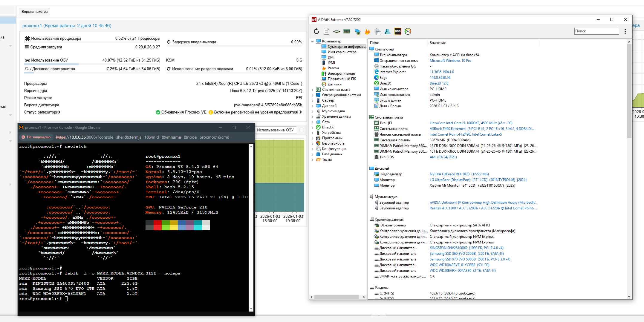Click the Поиск search field in AIDA64
This screenshot has height=322, width=644.
point(596,31)
